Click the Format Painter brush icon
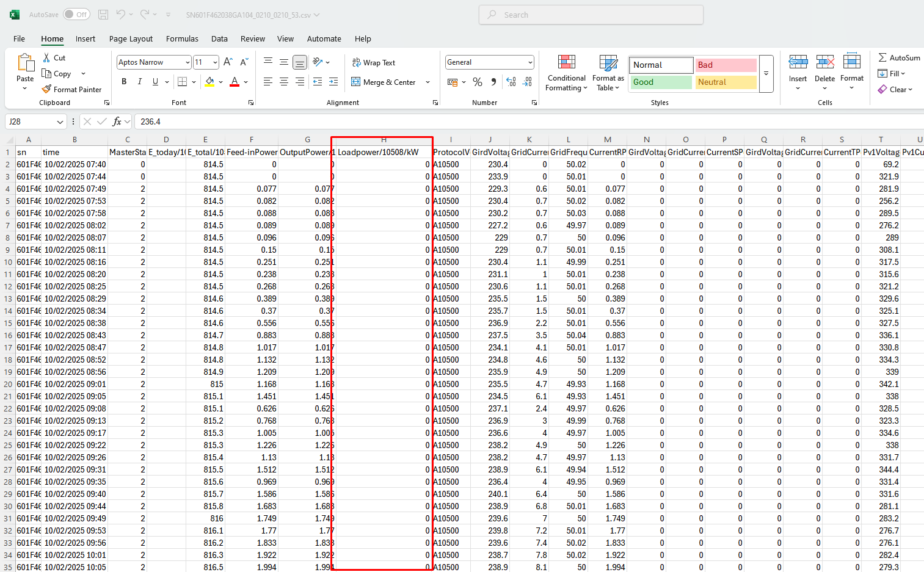The image size is (924, 572). tap(46, 89)
